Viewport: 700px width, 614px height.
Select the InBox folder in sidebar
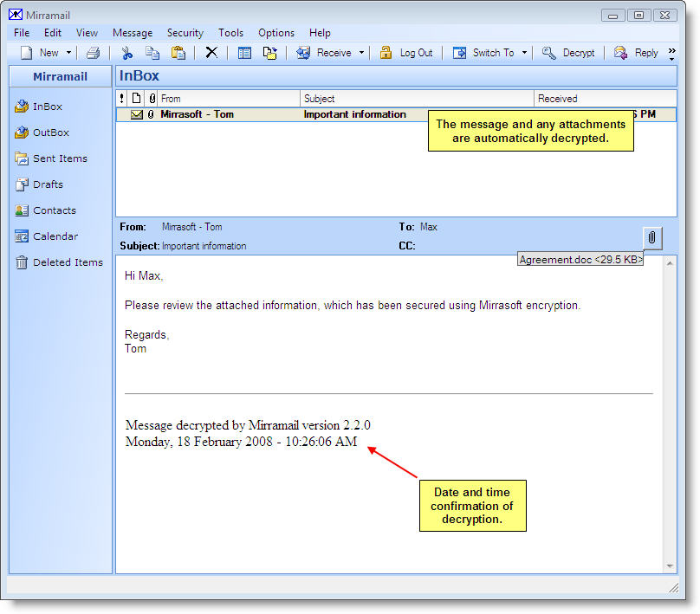[38, 107]
